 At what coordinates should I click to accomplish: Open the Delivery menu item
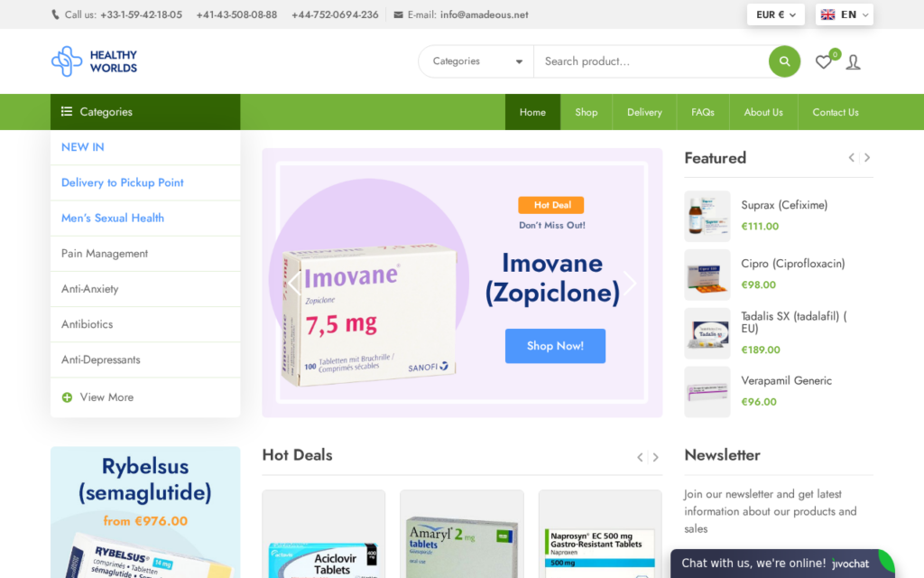tap(644, 112)
